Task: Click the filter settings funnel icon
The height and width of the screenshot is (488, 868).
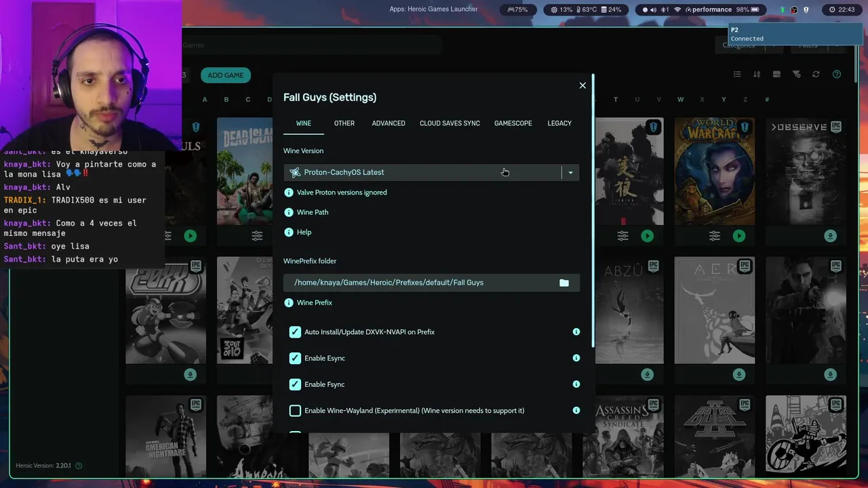Action: [x=797, y=75]
